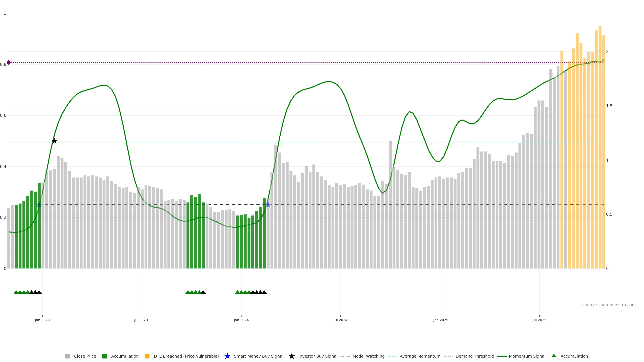Screen dimensions: 644x362
Task: Click the Jul 2024 axis label
Action: pos(340,320)
